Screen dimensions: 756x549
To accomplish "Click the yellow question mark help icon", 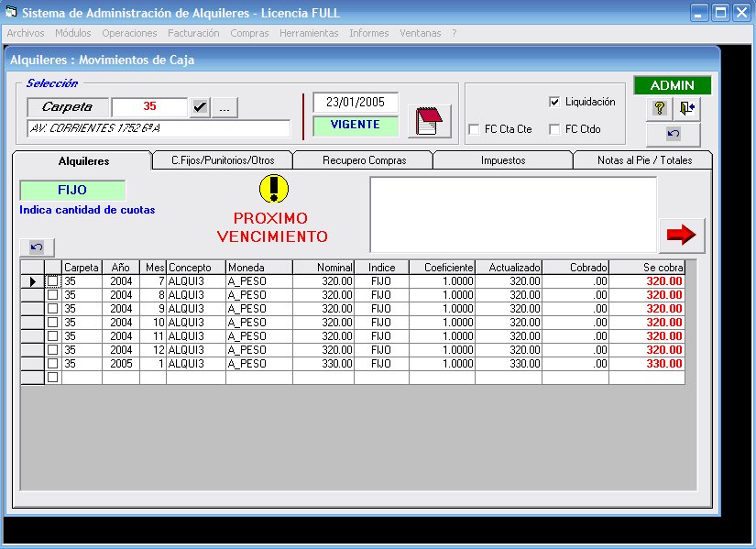I will point(660,107).
